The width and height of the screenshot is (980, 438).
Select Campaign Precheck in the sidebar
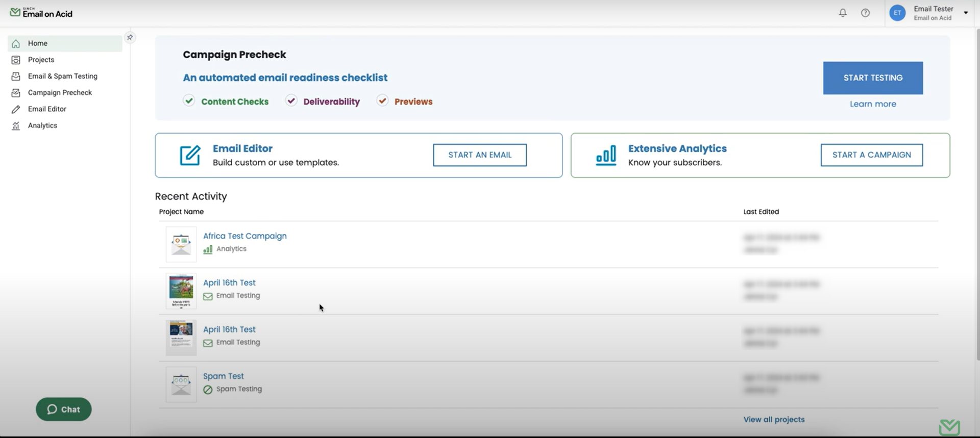(60, 92)
